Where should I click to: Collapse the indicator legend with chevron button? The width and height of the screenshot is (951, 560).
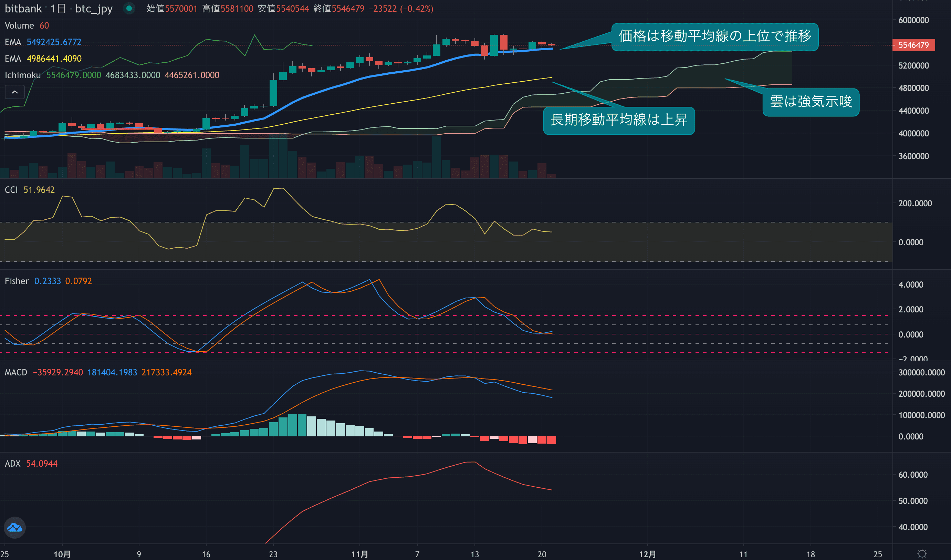pos(15,92)
